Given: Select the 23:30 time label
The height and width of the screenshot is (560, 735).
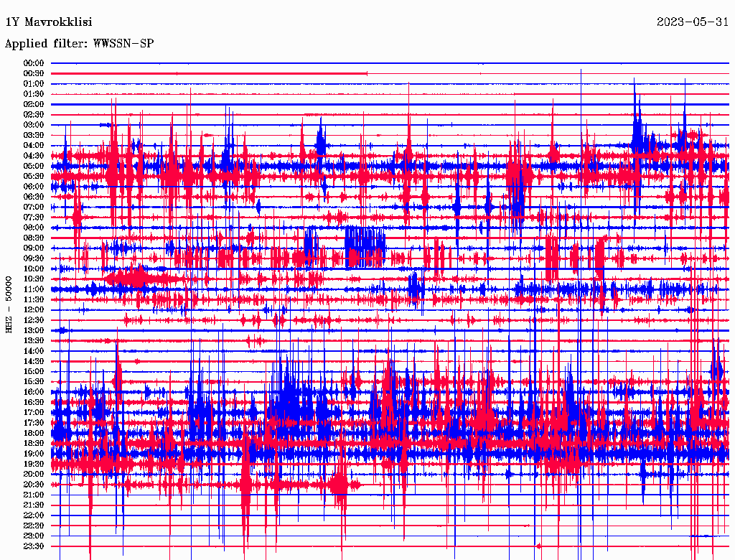Looking at the screenshot, I should (x=33, y=547).
